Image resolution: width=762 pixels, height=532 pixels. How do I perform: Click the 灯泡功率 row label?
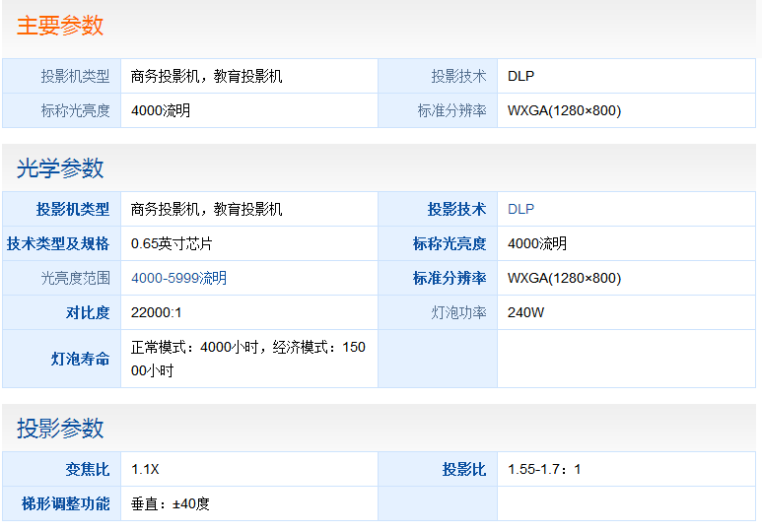(x=458, y=312)
